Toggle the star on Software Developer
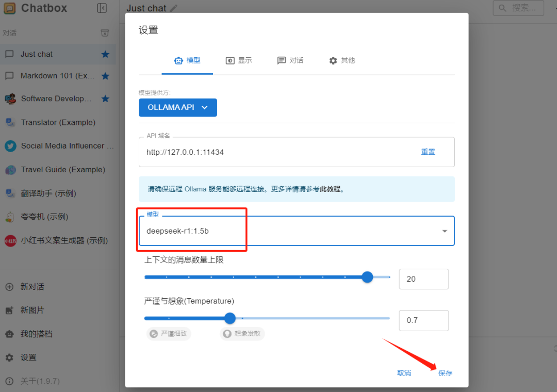This screenshot has height=392, width=557. 105,99
